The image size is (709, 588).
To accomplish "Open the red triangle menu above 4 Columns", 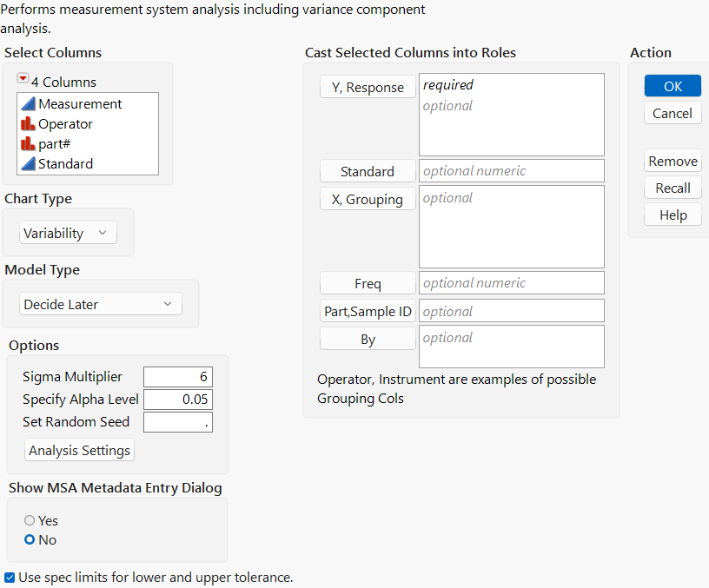I will click(23, 77).
